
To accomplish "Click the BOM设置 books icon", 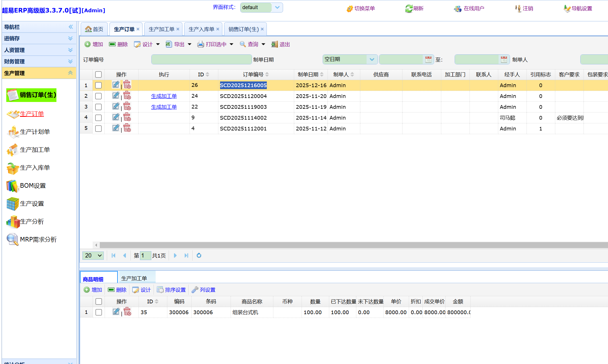I will tap(12, 186).
